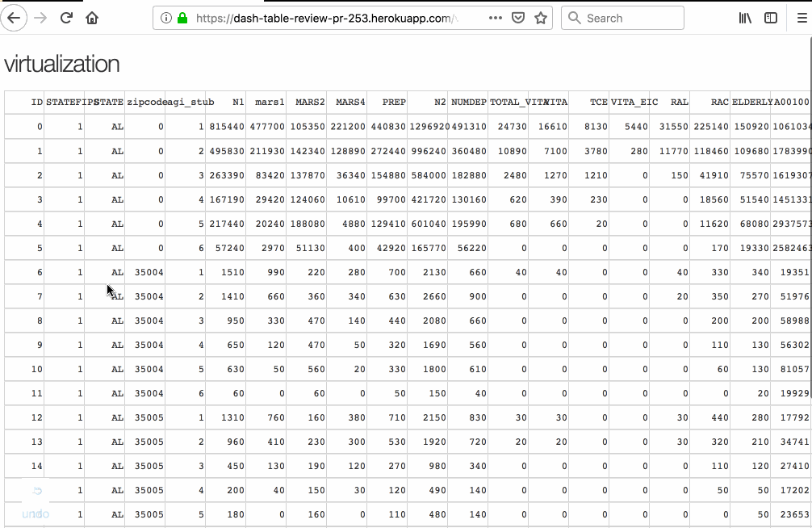Image resolution: width=812 pixels, height=528 pixels.
Task: Click NUMDEP cell value 195990
Action: point(469,224)
